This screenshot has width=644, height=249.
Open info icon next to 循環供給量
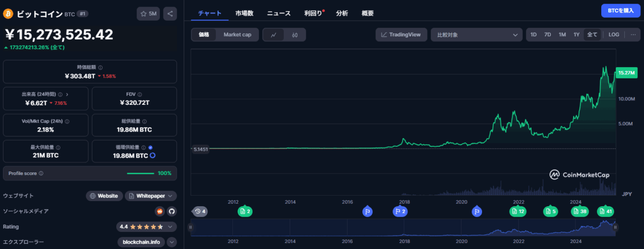143,148
